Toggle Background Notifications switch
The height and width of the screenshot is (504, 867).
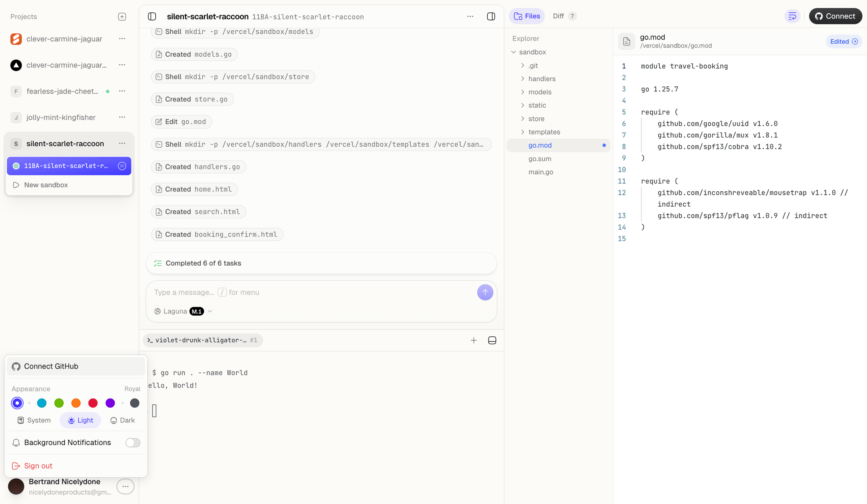[133, 443]
